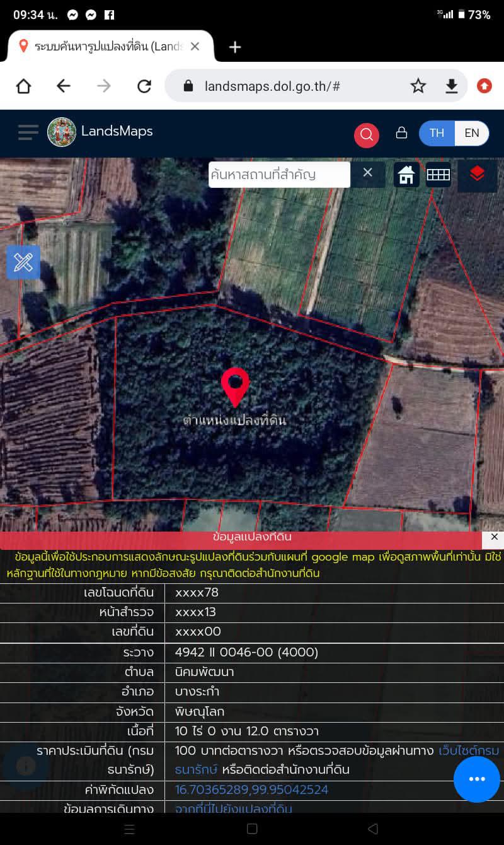Close the LandsMaps browser tab
Screen dimensions: 504x845
pos(195,47)
